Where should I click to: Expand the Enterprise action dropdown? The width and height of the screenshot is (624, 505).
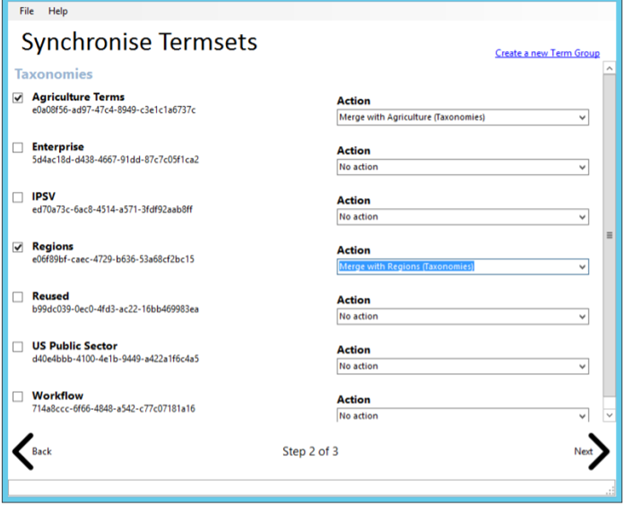point(462,167)
